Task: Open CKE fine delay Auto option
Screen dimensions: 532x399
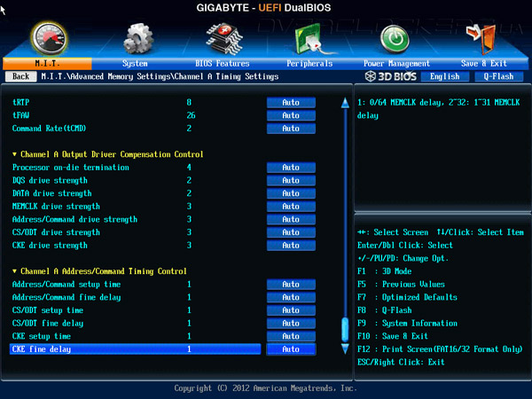Action: [291, 349]
